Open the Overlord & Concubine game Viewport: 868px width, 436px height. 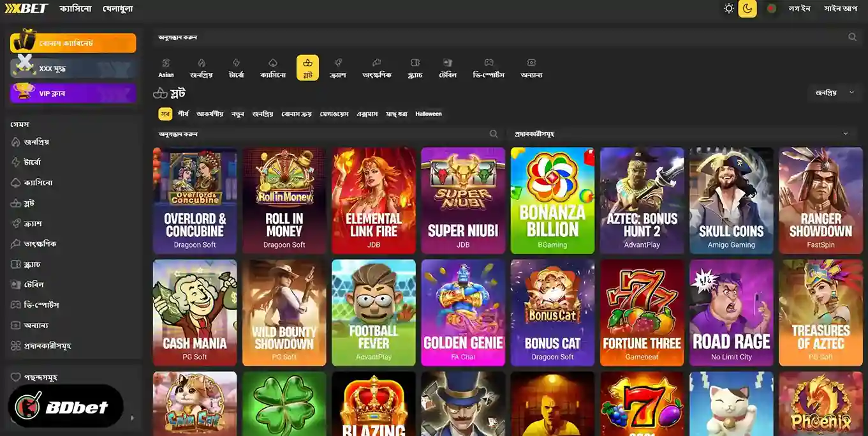[x=195, y=200]
